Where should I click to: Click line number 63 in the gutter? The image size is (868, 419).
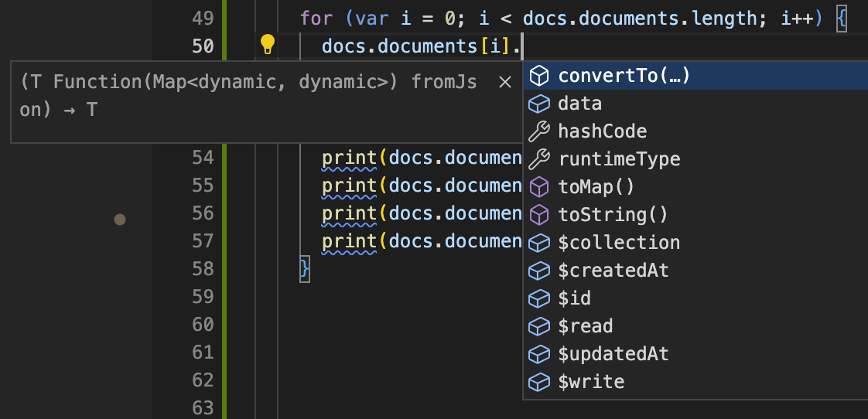[203, 408]
